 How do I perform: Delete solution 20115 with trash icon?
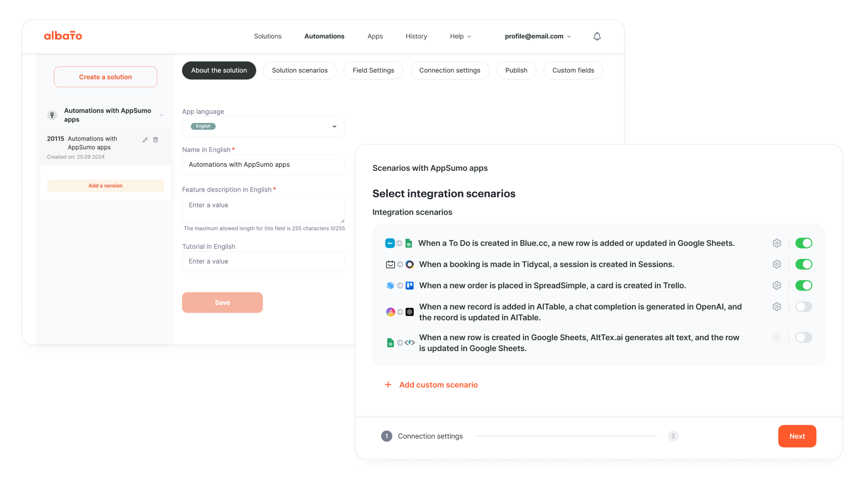tap(156, 140)
